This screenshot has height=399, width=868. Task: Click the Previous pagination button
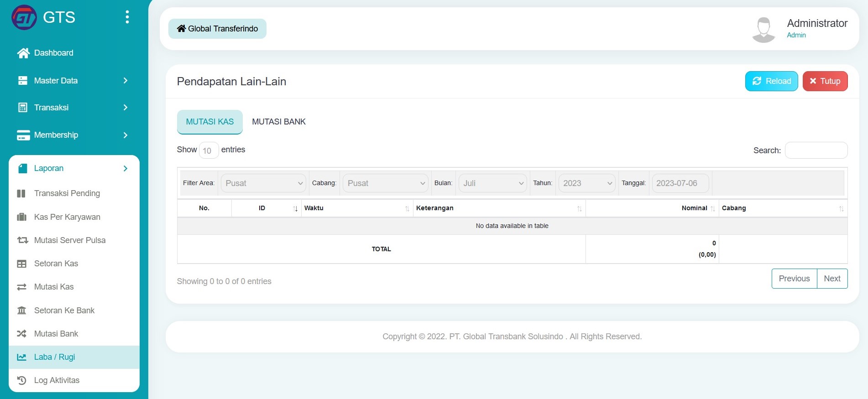coord(794,279)
